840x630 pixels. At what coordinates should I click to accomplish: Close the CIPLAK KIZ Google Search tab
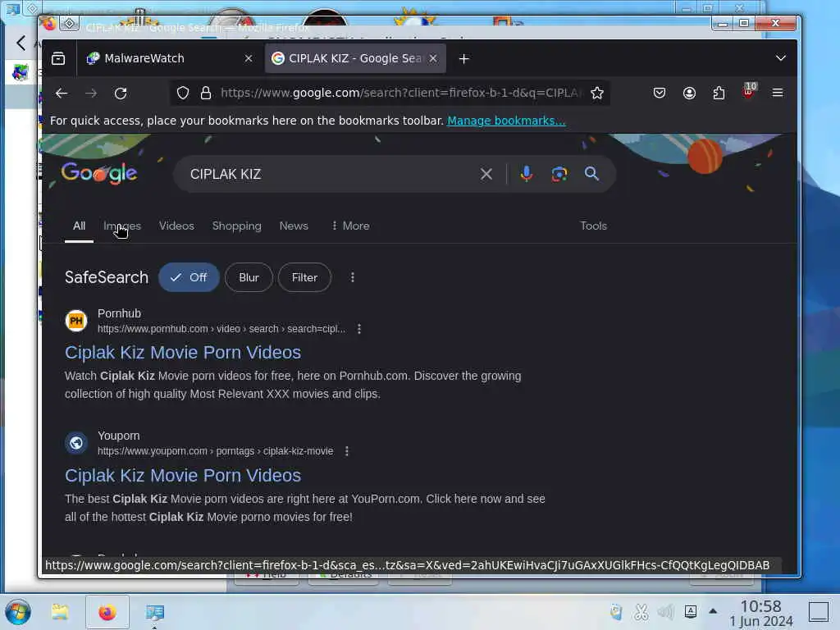[x=433, y=58]
